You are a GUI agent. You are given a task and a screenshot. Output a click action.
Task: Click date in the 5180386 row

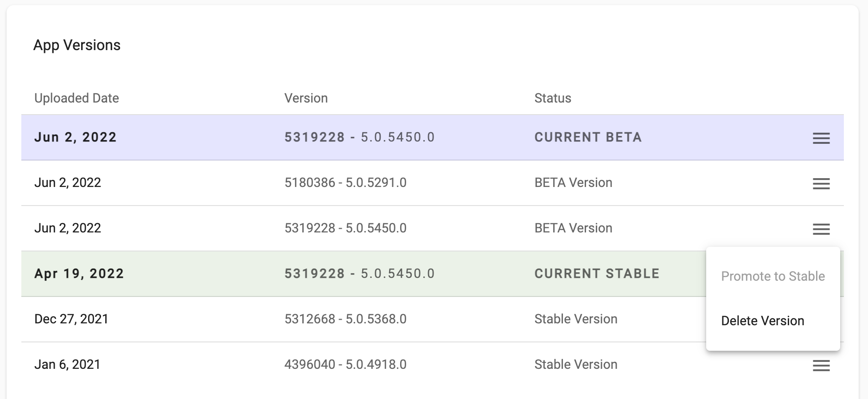(x=68, y=182)
